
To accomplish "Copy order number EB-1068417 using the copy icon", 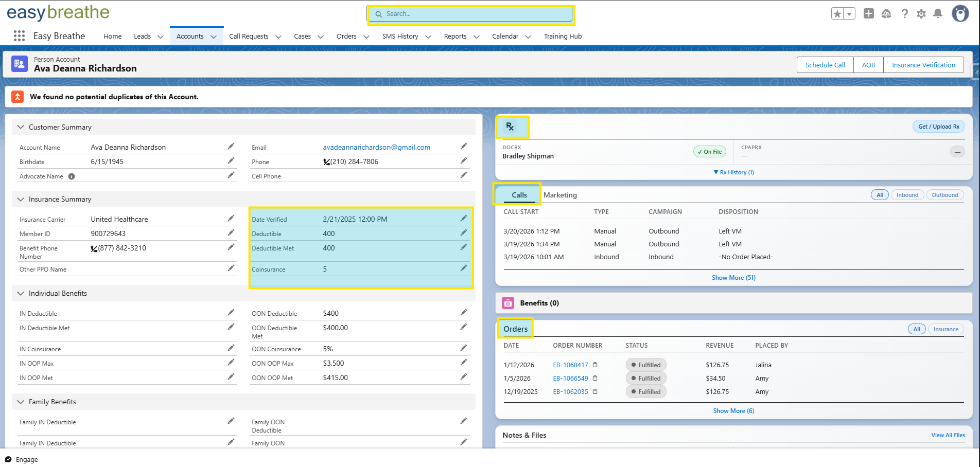I will pos(595,365).
